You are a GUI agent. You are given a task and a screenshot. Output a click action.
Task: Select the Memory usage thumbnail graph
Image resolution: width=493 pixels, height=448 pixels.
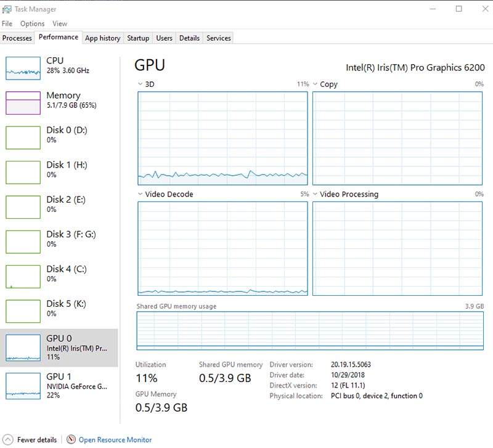pos(23,103)
